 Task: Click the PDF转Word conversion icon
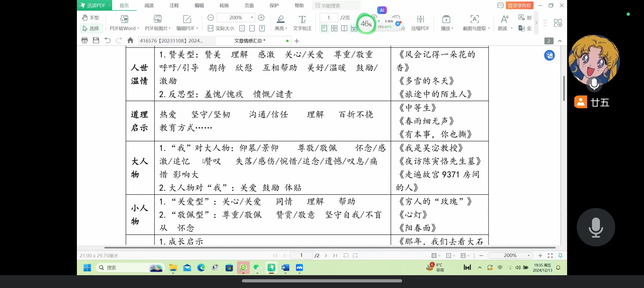point(124,19)
